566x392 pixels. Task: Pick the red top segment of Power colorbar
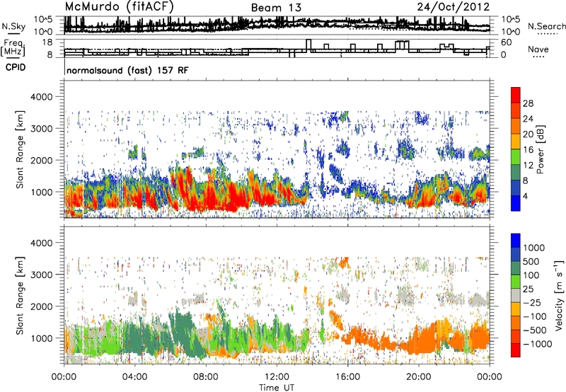(x=516, y=95)
